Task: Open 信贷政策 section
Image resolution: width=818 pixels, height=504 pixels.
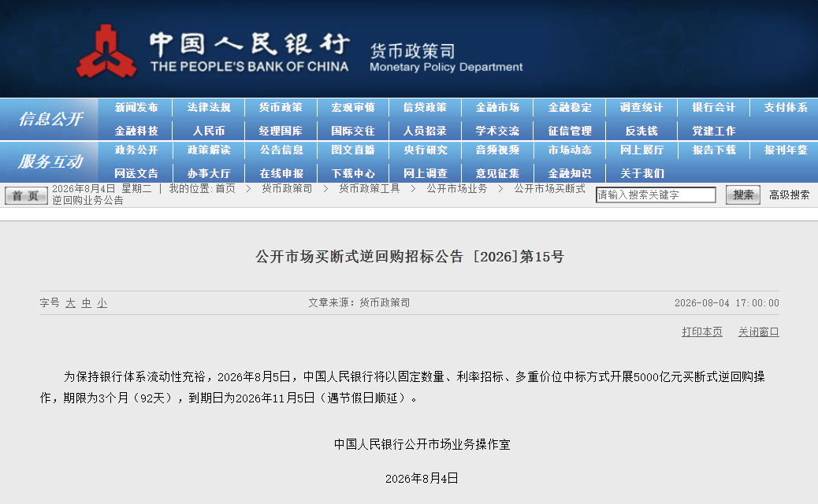Action: [426, 107]
